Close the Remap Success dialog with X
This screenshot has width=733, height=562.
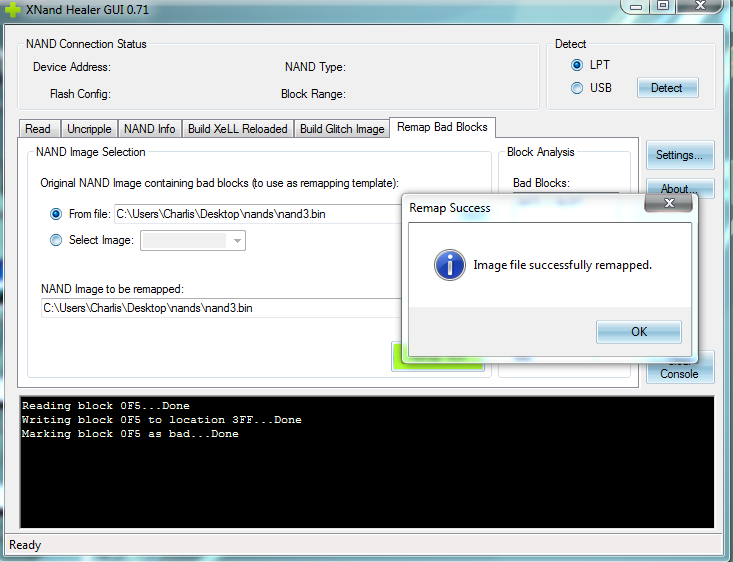669,203
